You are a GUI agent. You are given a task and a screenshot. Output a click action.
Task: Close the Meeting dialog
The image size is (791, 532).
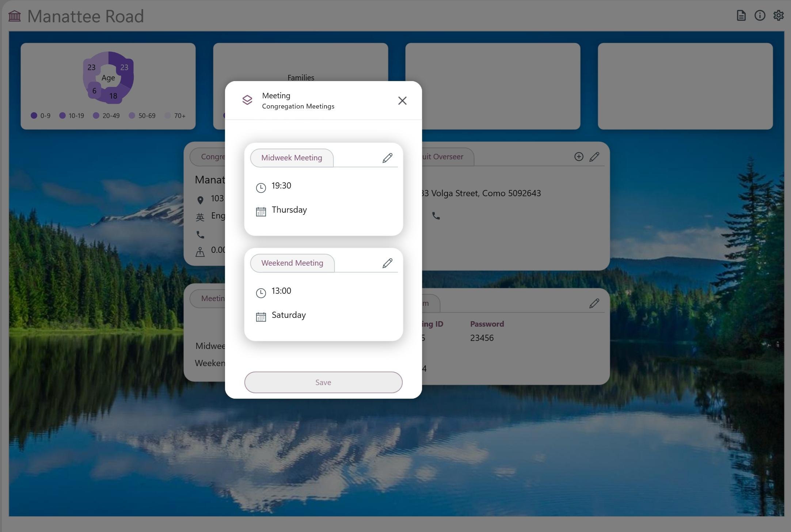pos(402,100)
